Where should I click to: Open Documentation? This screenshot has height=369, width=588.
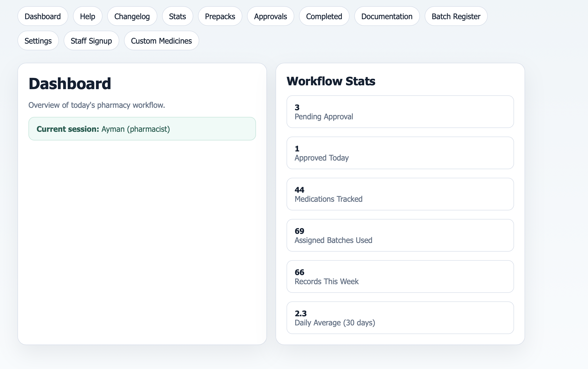(x=387, y=16)
